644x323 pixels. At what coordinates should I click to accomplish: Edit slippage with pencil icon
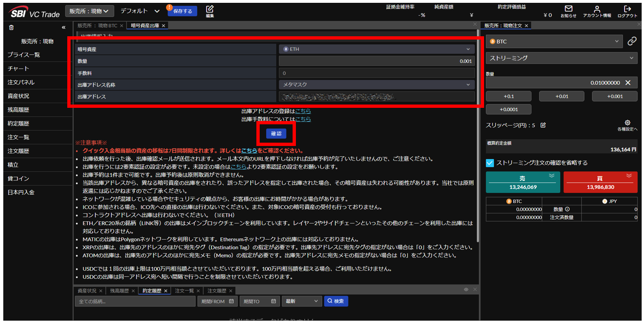543,125
